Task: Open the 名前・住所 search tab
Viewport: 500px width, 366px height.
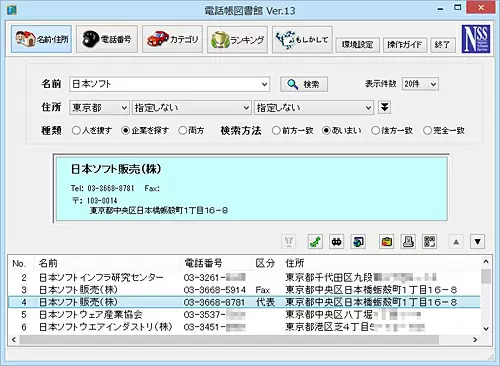Action: [x=41, y=39]
